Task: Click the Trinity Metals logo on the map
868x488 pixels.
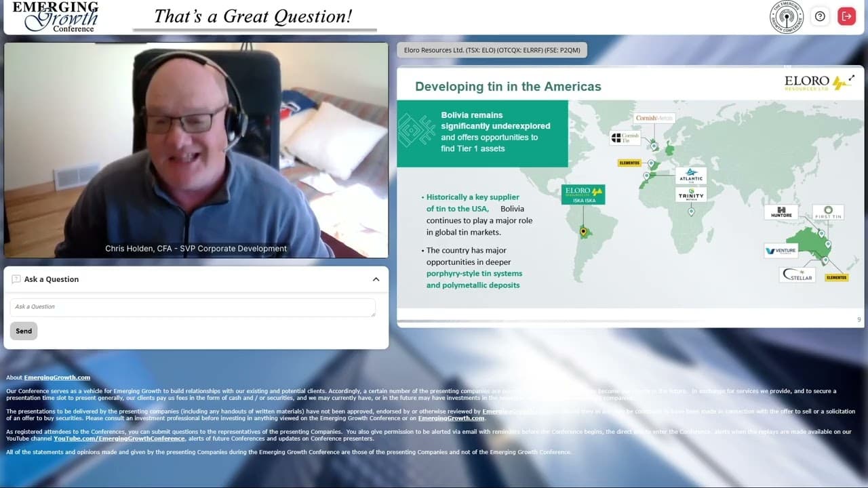Action: (x=691, y=195)
